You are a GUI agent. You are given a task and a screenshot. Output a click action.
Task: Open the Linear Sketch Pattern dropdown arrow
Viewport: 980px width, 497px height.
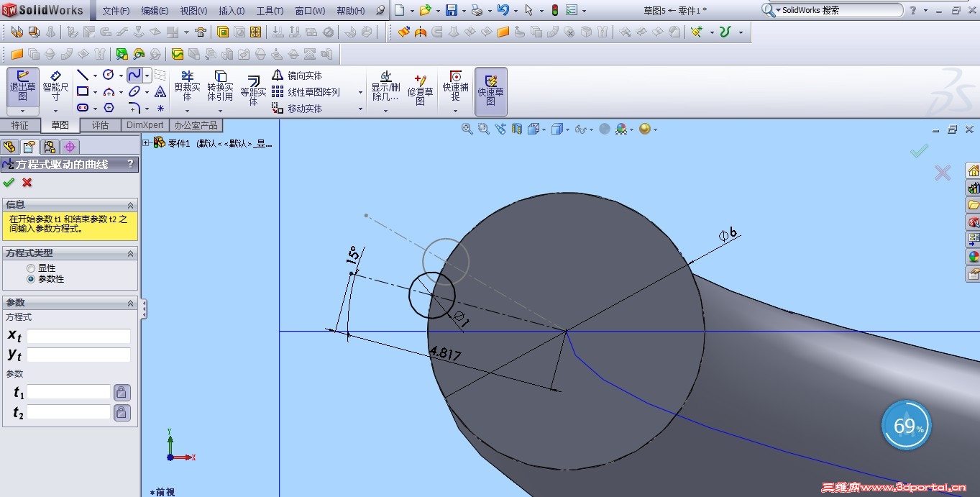coord(360,93)
